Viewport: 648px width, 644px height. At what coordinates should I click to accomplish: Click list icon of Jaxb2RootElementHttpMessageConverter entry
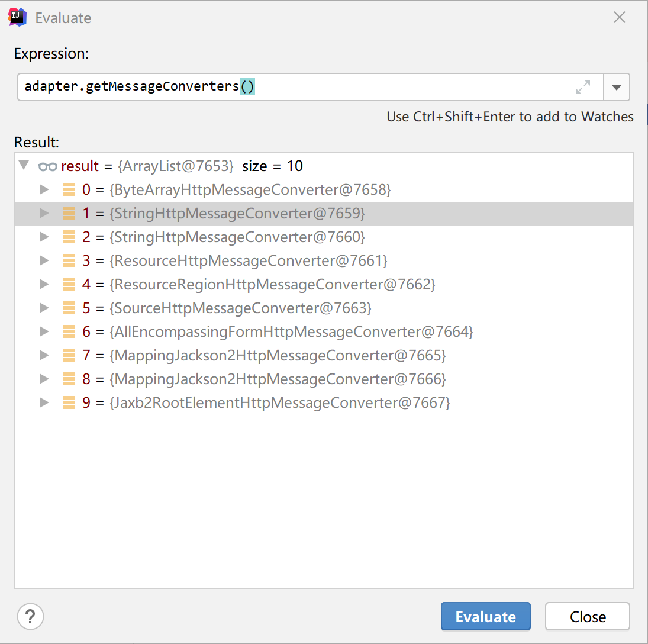click(69, 403)
